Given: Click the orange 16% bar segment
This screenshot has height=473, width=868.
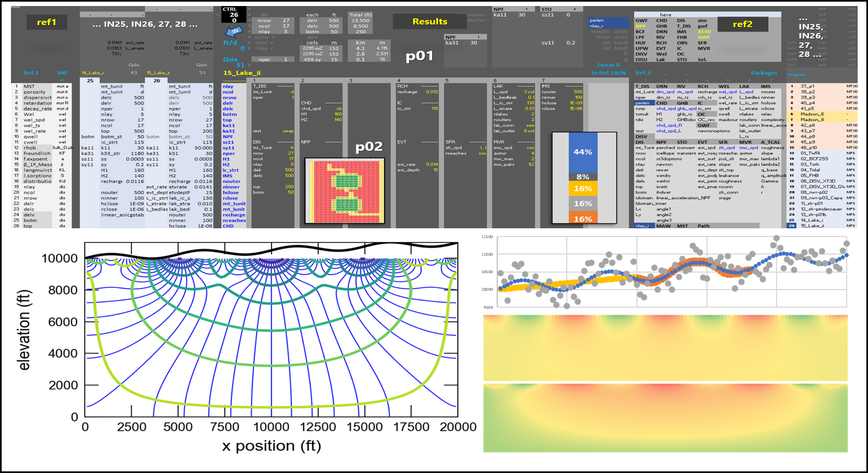Looking at the screenshot, I should pos(582,218).
